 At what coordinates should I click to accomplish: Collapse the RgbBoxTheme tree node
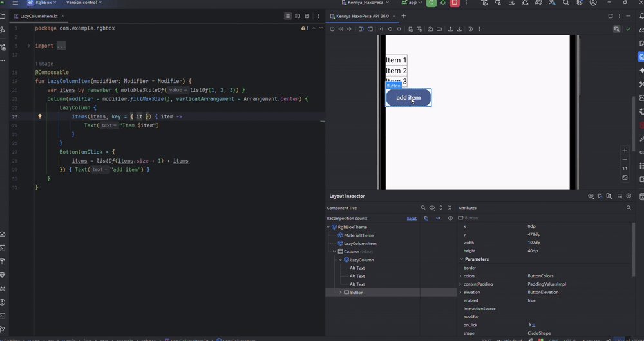[328, 227]
